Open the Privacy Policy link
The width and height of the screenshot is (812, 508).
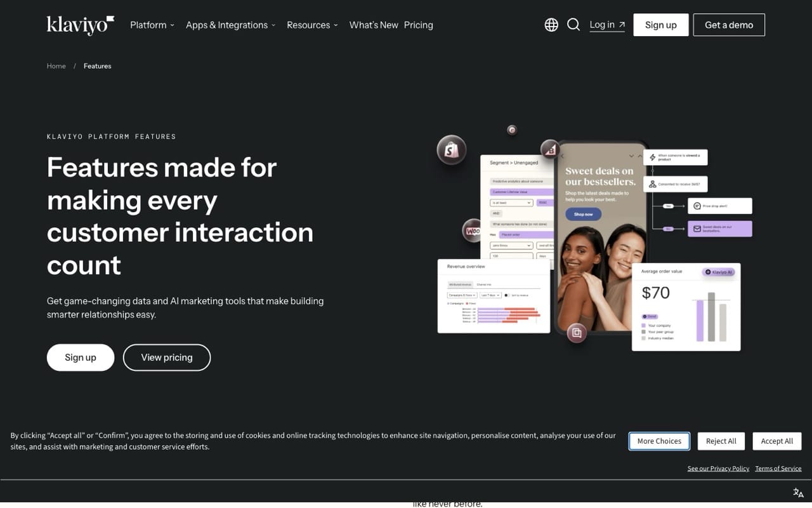coord(718,469)
